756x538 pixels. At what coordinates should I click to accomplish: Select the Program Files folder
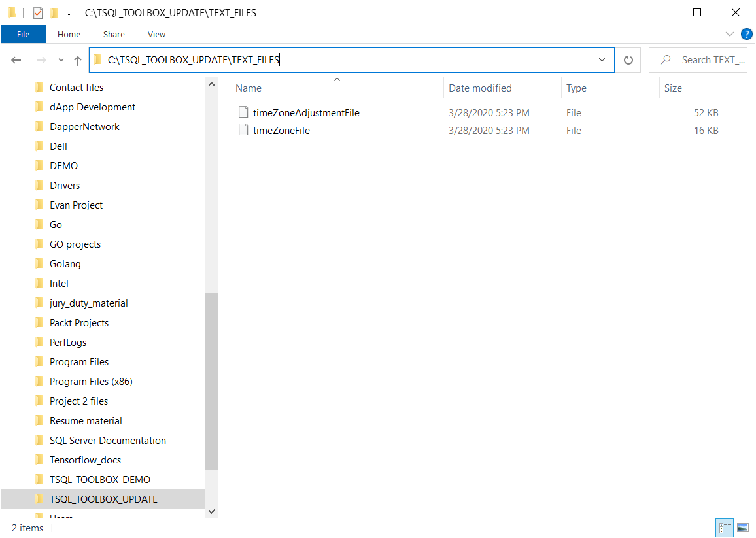coord(79,362)
